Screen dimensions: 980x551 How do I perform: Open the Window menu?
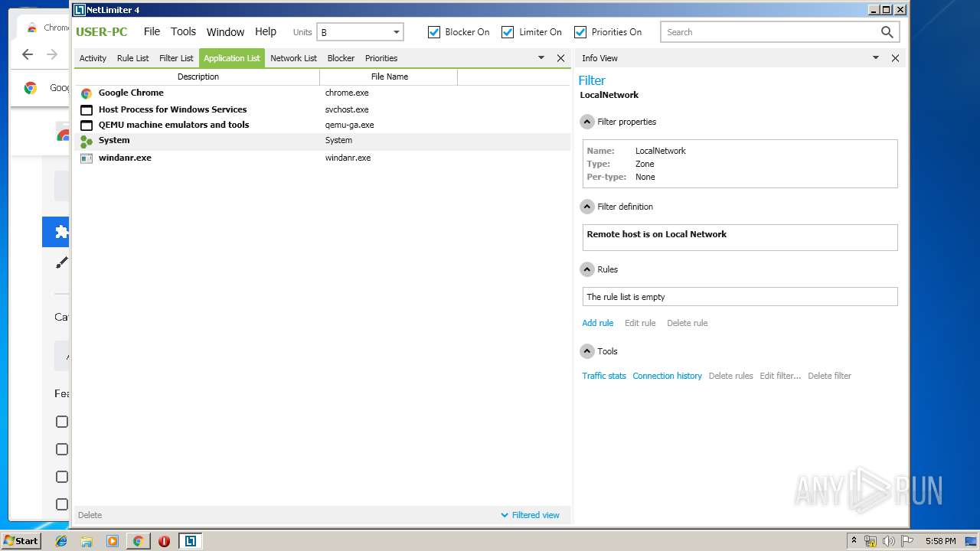225,32
